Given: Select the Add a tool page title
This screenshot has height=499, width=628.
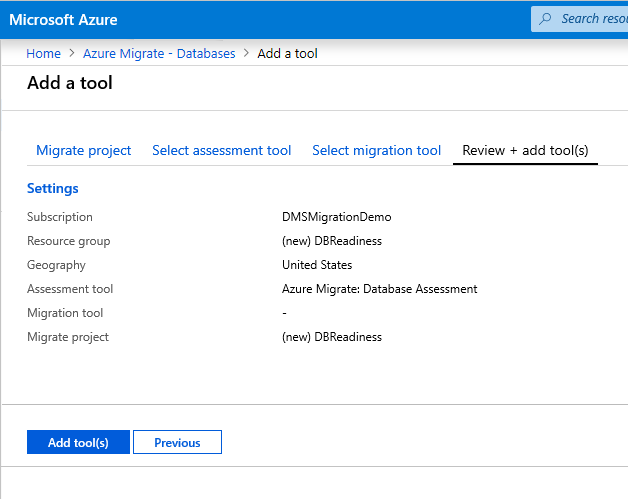Looking at the screenshot, I should 70,83.
